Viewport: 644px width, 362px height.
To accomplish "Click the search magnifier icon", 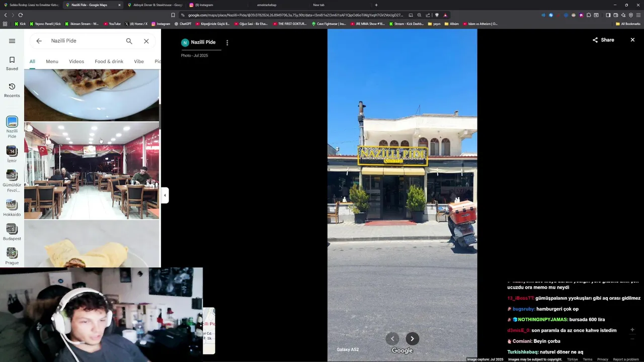I will point(129,41).
